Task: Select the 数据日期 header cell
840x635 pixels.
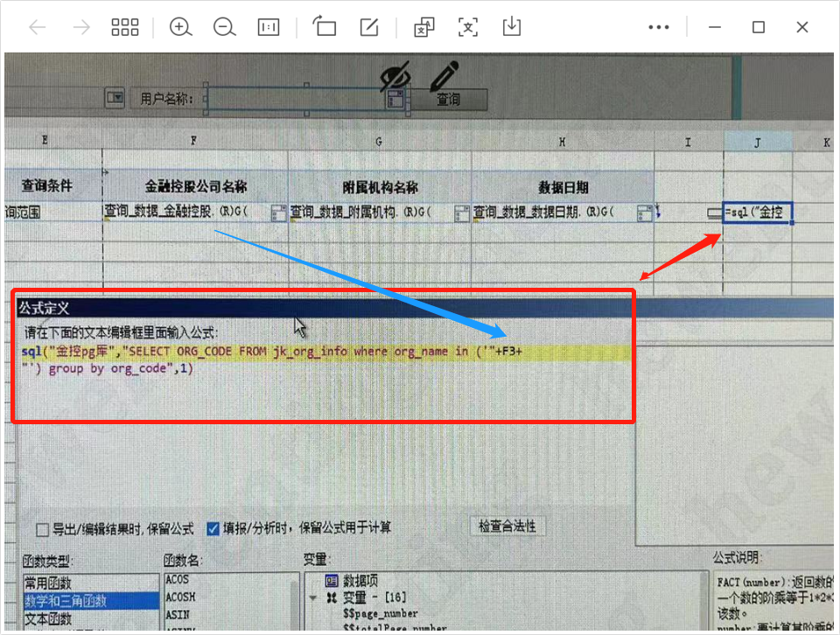Action: 563,187
